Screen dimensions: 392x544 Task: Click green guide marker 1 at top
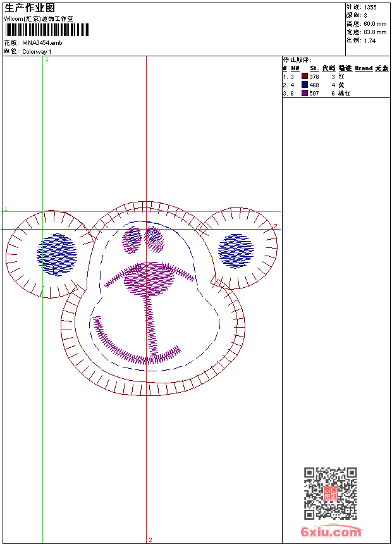[x=47, y=59]
